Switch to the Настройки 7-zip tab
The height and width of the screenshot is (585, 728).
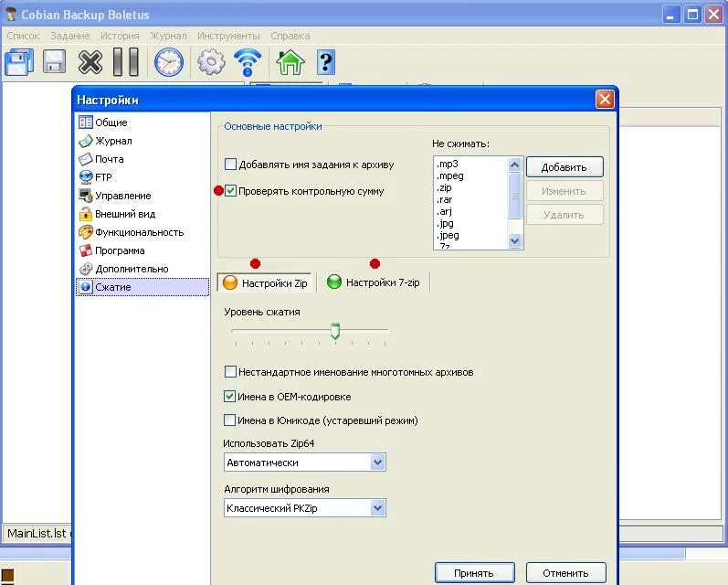click(x=374, y=282)
